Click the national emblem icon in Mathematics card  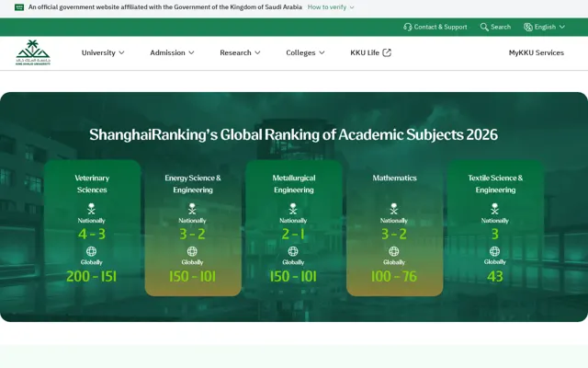394,209
